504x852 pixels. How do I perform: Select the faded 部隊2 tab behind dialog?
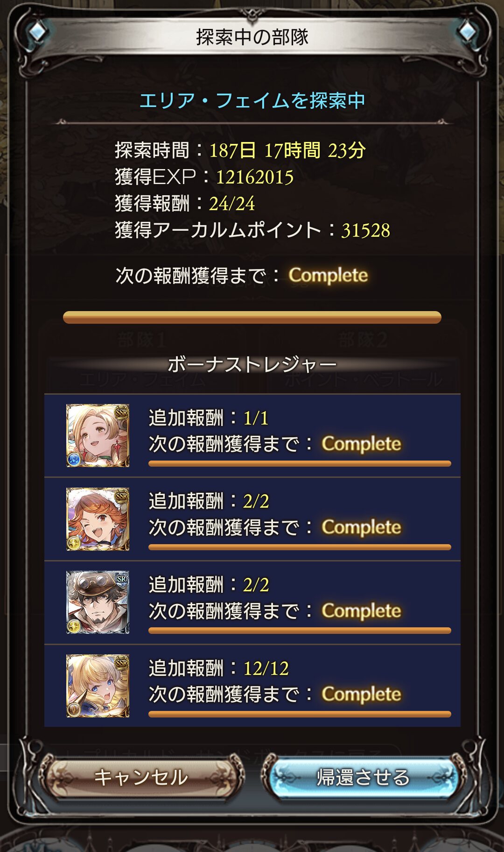coord(363,340)
